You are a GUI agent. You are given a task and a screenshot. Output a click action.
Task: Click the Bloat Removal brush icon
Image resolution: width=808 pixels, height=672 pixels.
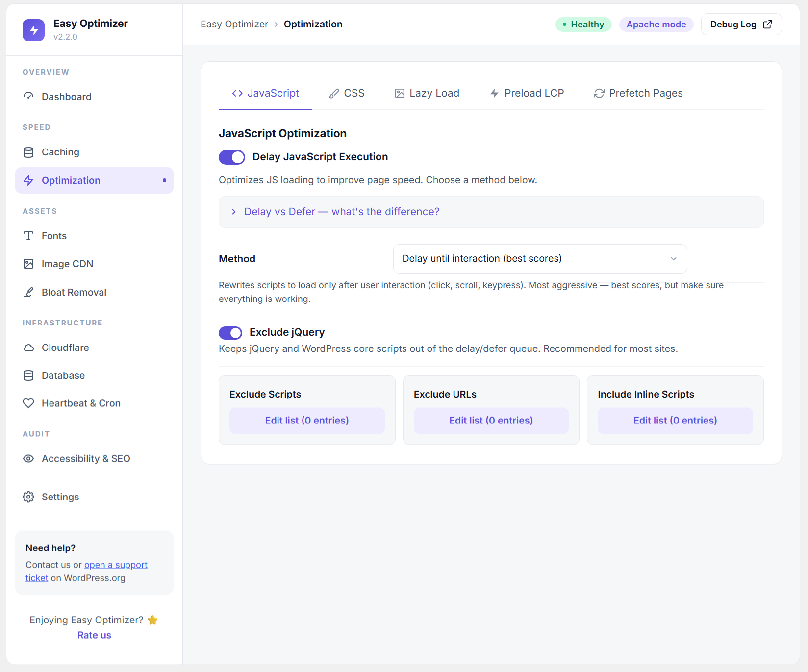click(28, 292)
